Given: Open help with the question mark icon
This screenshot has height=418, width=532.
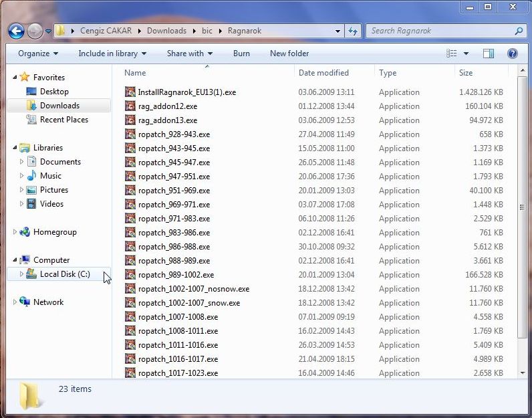Looking at the screenshot, I should coord(513,54).
